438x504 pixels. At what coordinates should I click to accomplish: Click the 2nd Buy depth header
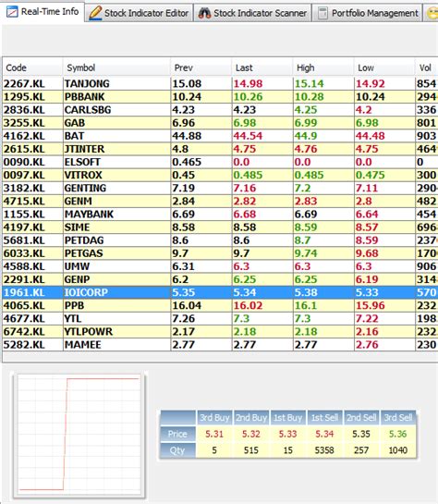(x=251, y=418)
